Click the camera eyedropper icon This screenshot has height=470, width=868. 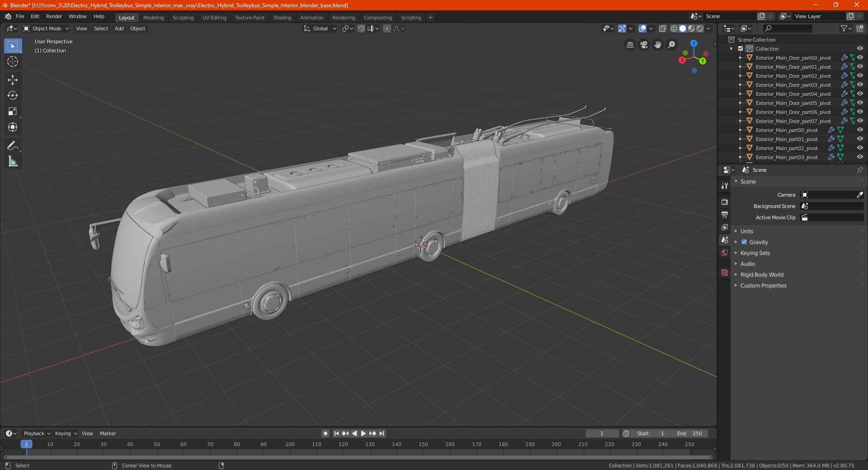859,195
